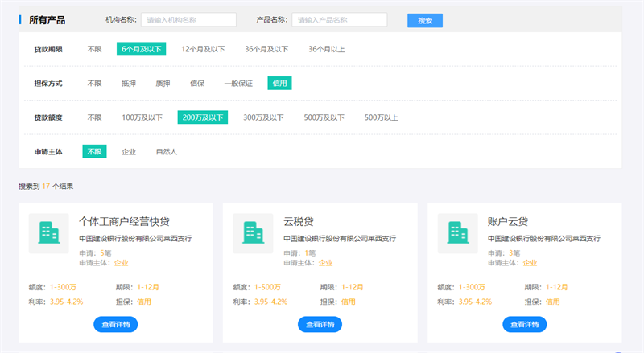Click the 云税贷 product building icon
644x353 pixels.
coord(254,233)
